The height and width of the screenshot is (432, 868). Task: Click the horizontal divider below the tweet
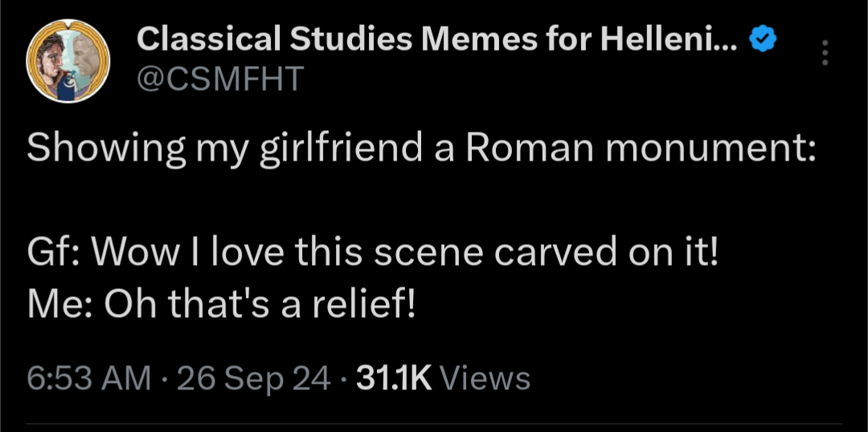(x=434, y=423)
